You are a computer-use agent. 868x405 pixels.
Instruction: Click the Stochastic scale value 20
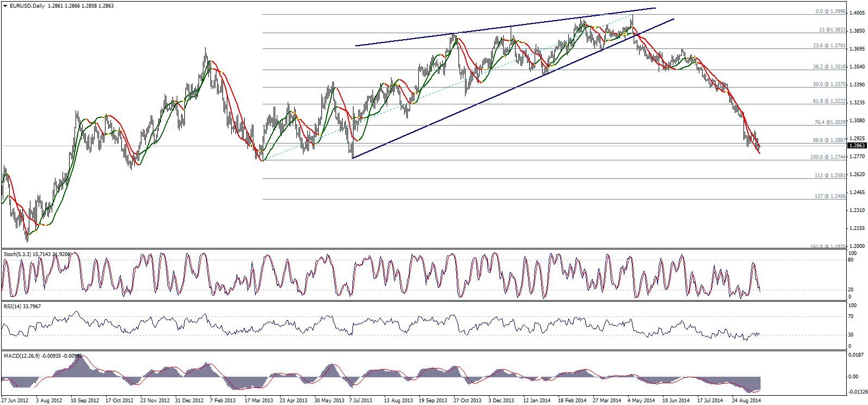(x=851, y=290)
